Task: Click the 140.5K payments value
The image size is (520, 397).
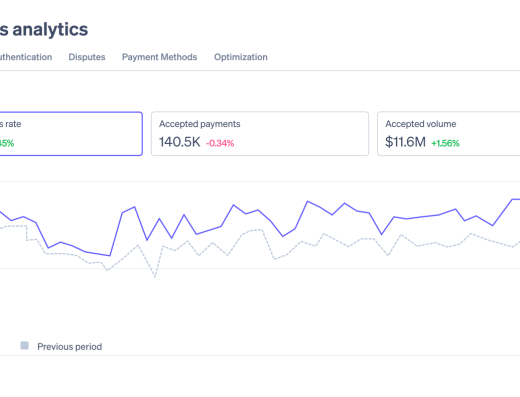Action: coord(180,142)
